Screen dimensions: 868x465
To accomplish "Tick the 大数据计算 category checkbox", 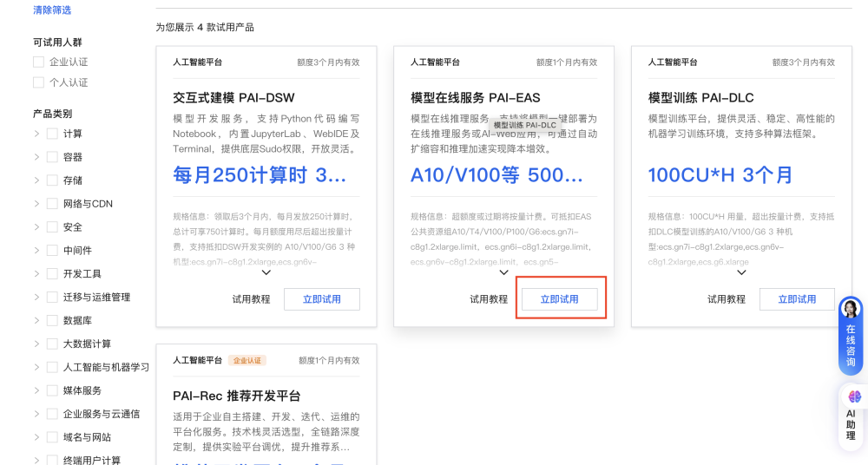I will pyautogui.click(x=52, y=344).
